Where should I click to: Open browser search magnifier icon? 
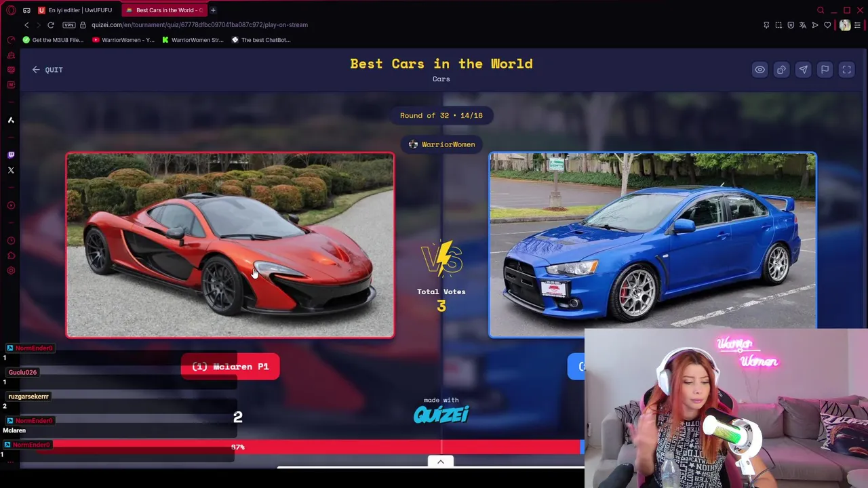[821, 10]
